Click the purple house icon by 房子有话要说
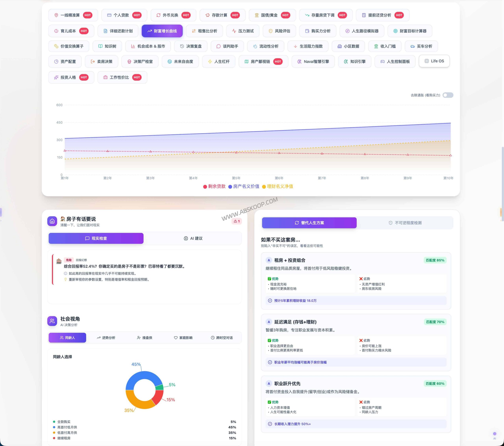 tap(52, 221)
